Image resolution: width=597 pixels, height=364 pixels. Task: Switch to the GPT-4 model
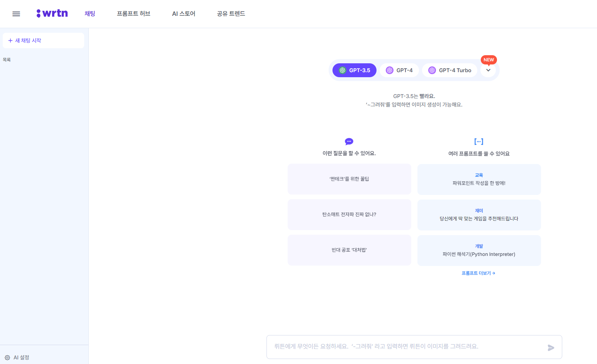click(x=399, y=70)
